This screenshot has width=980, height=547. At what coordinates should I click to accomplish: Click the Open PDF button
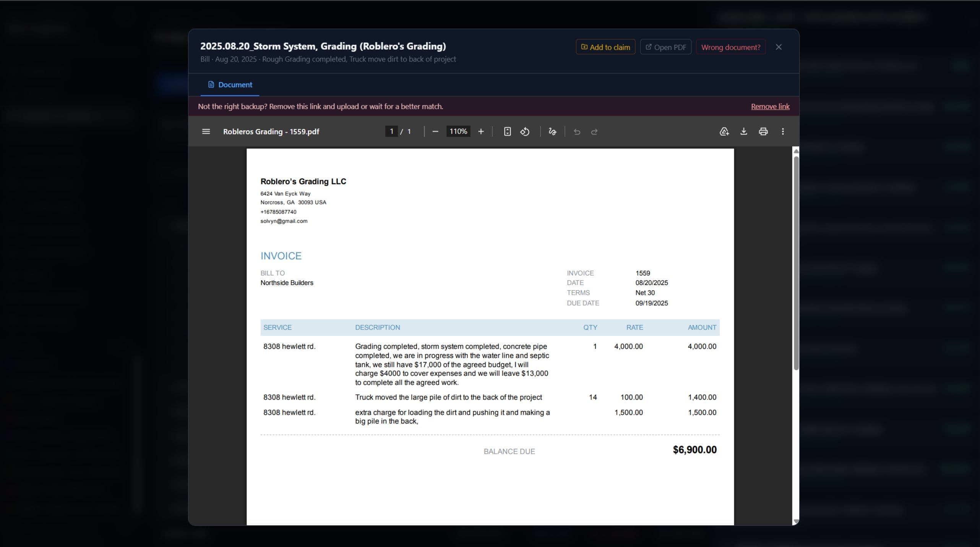click(665, 47)
